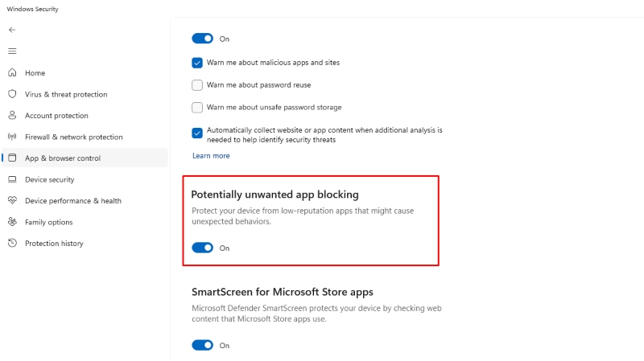The image size is (644, 361).
Task: Turn off Potentially unwanted app blocking toggle
Action: point(202,248)
